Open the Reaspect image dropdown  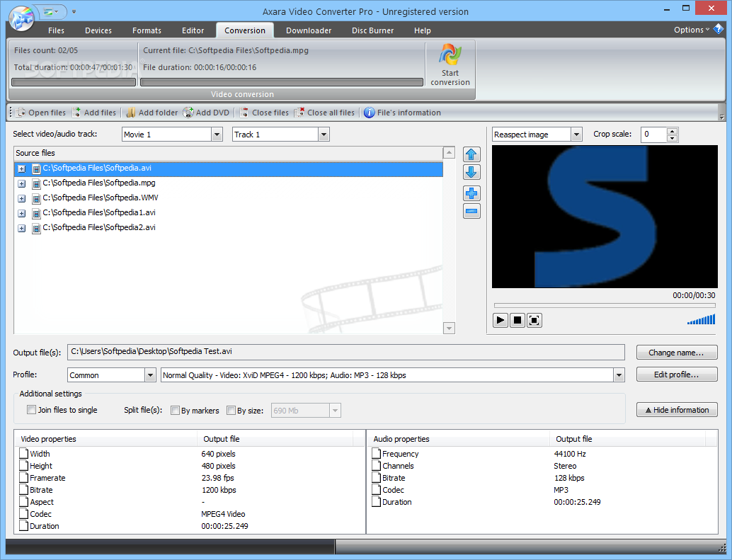click(576, 135)
